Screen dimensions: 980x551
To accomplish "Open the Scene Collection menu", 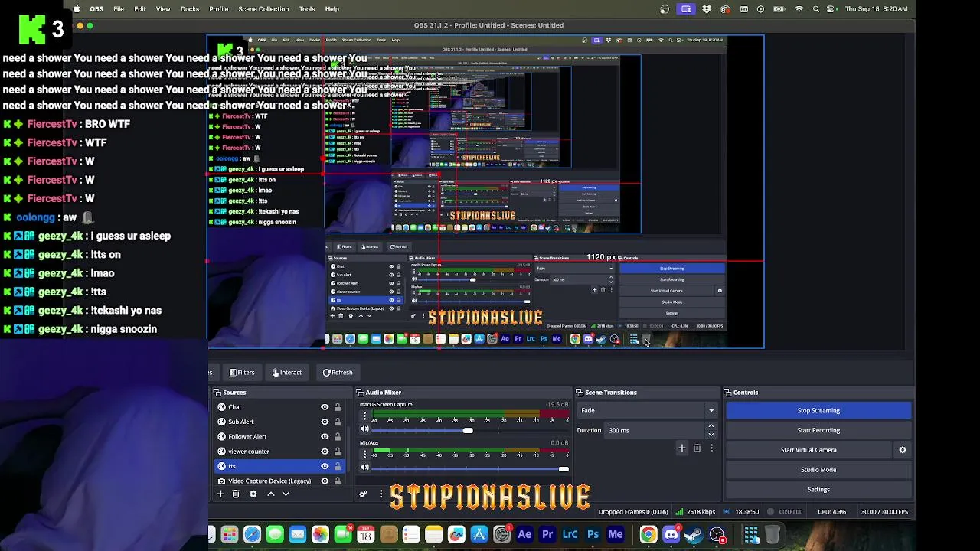I will tap(263, 9).
